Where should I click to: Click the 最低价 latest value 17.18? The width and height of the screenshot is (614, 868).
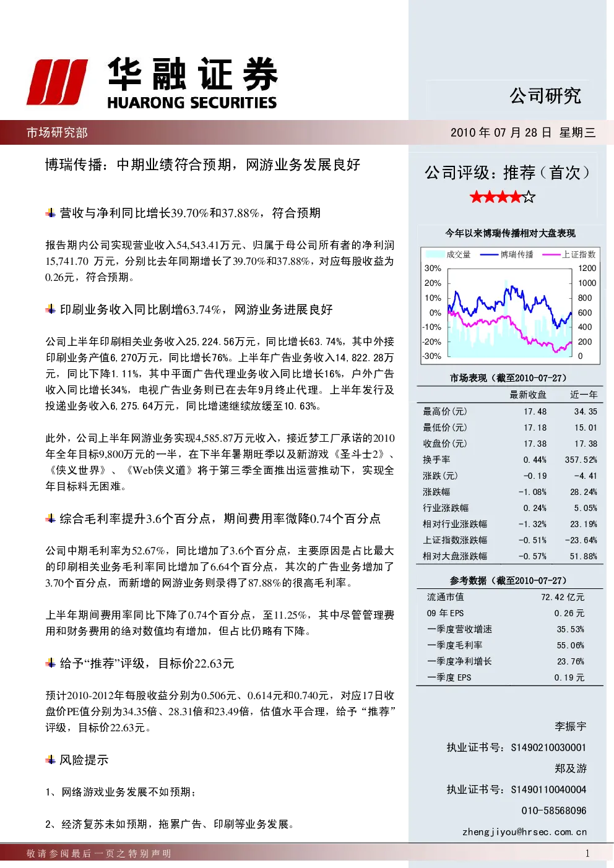point(535,428)
